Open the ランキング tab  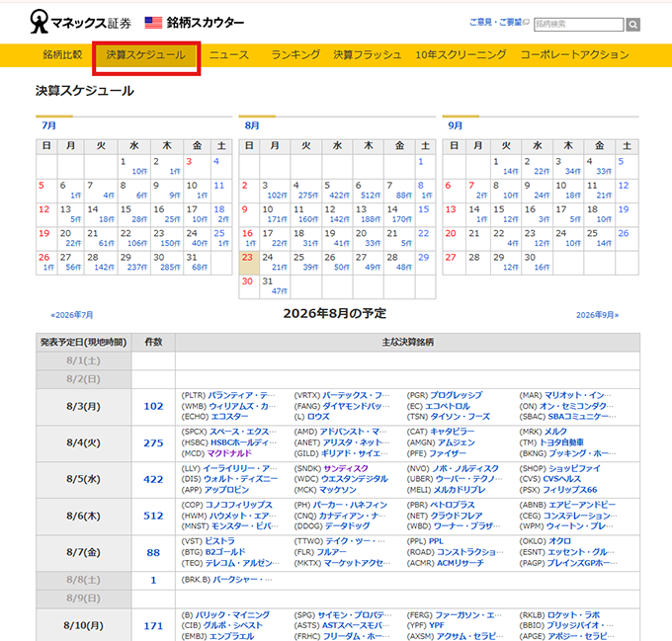coord(295,54)
